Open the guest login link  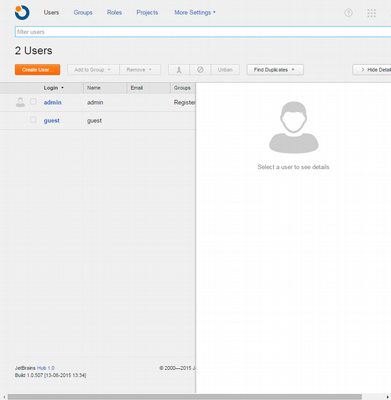click(x=52, y=121)
